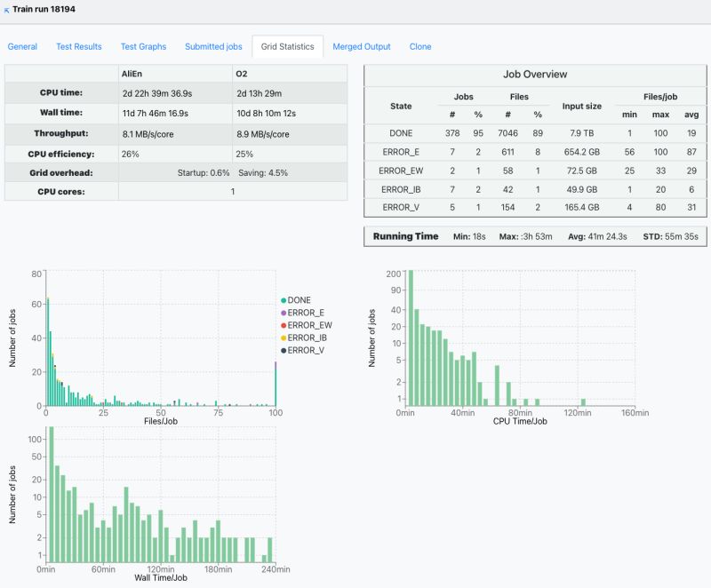Click the Input size column header
The width and height of the screenshot is (711, 588).
[x=582, y=106]
